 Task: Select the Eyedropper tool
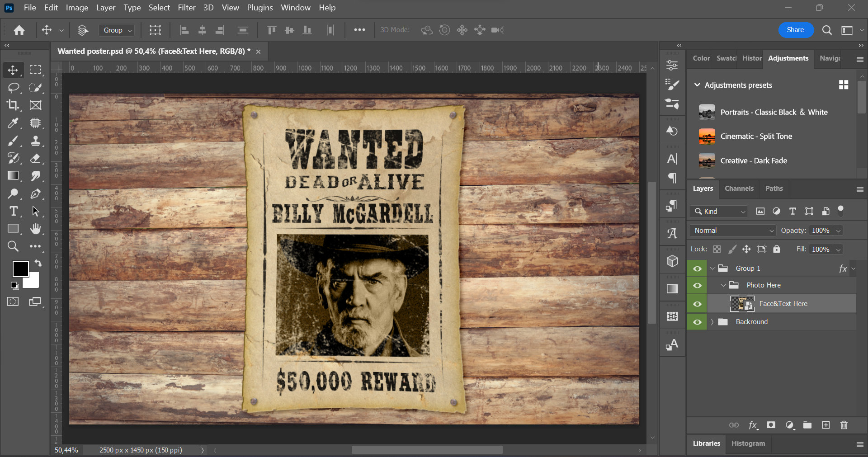pyautogui.click(x=13, y=123)
